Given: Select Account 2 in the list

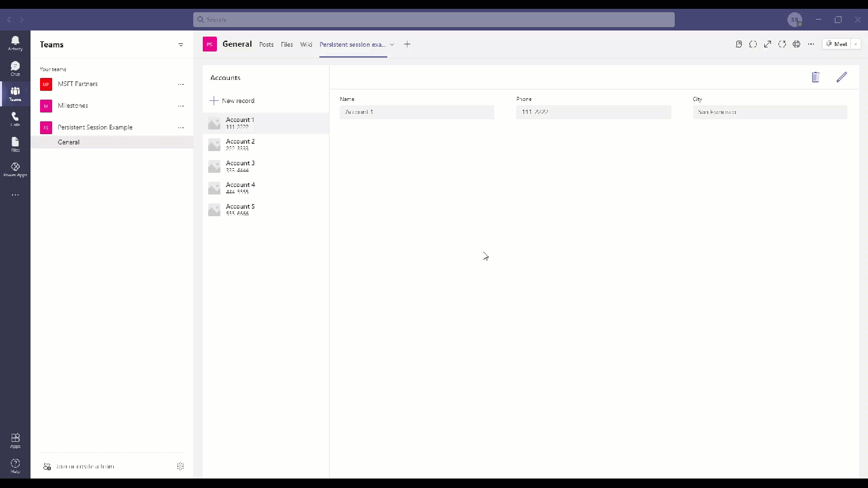Looking at the screenshot, I should pos(266,145).
